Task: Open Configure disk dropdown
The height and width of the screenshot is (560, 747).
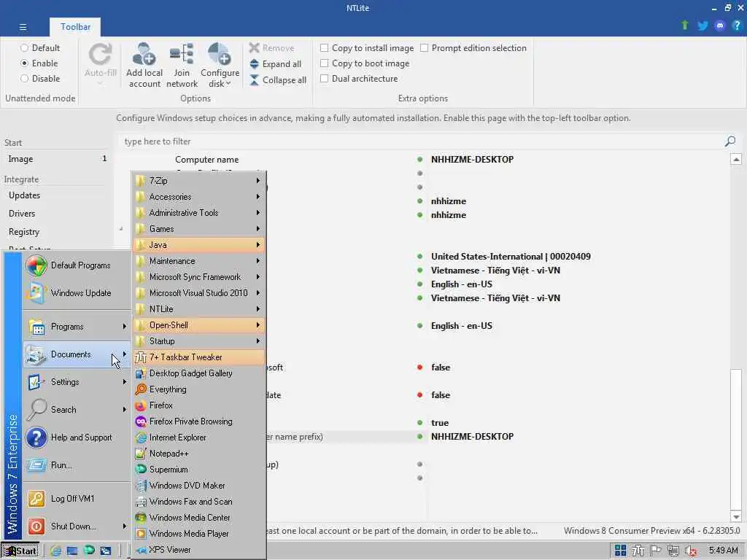Action: pos(220,65)
